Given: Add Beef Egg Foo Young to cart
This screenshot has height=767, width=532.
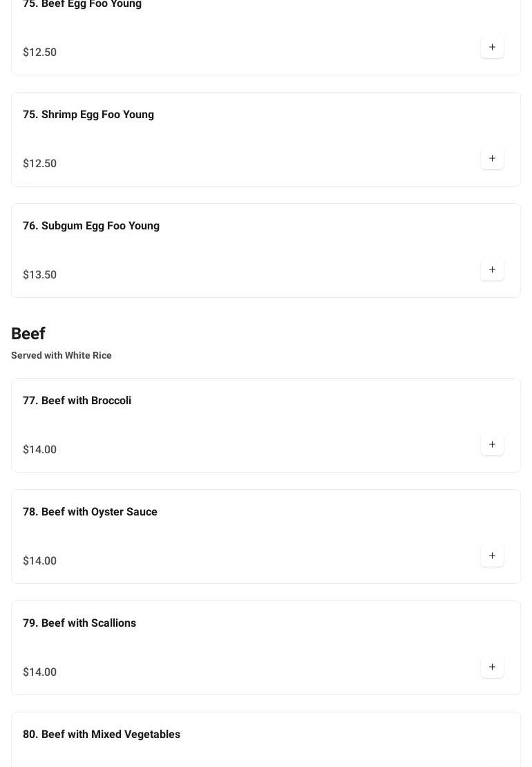Looking at the screenshot, I should 492,47.
